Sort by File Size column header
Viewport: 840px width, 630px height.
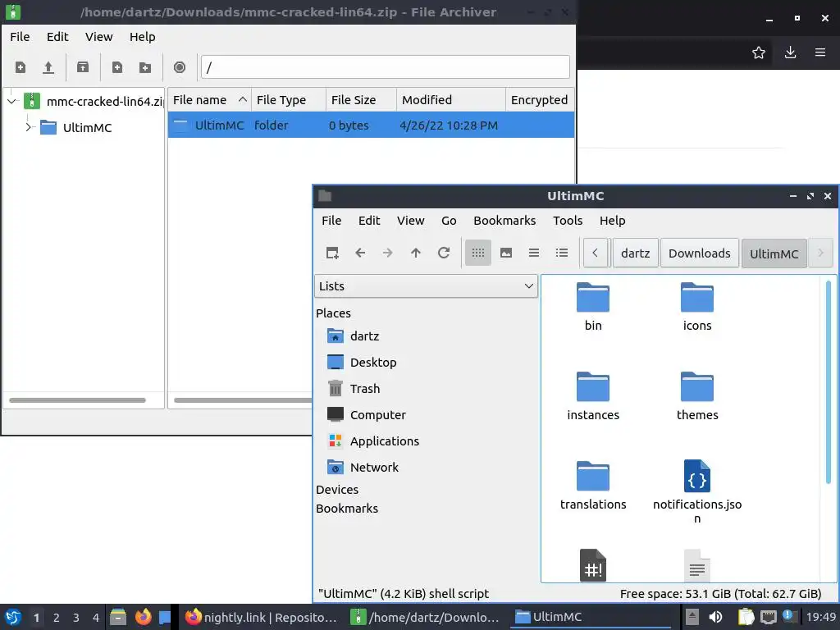[x=362, y=100]
